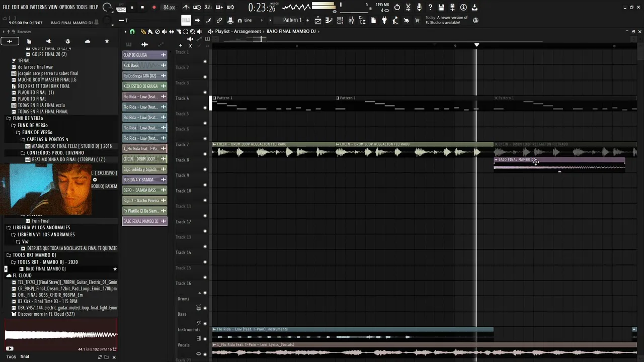This screenshot has width=644, height=362.
Task: Select the playlist slip tool
Action: (x=171, y=32)
